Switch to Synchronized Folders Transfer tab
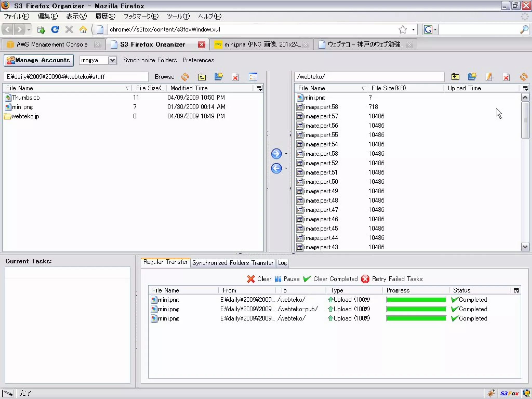 coord(233,263)
